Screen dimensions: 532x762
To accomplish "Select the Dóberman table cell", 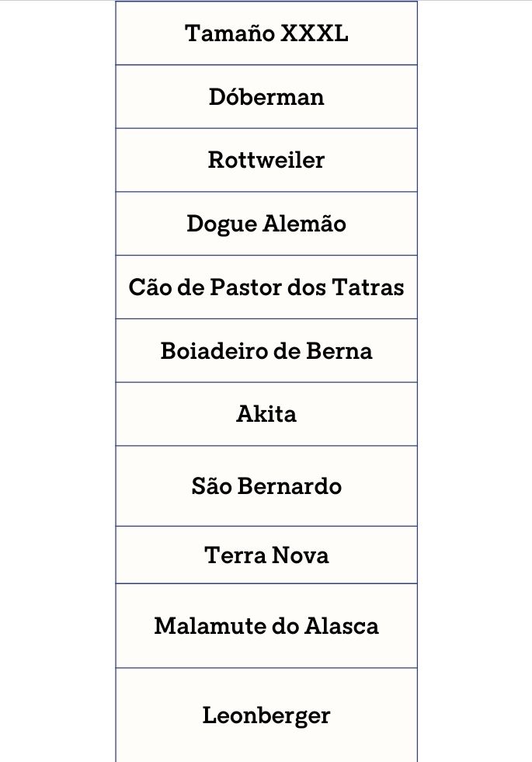I will [266, 97].
